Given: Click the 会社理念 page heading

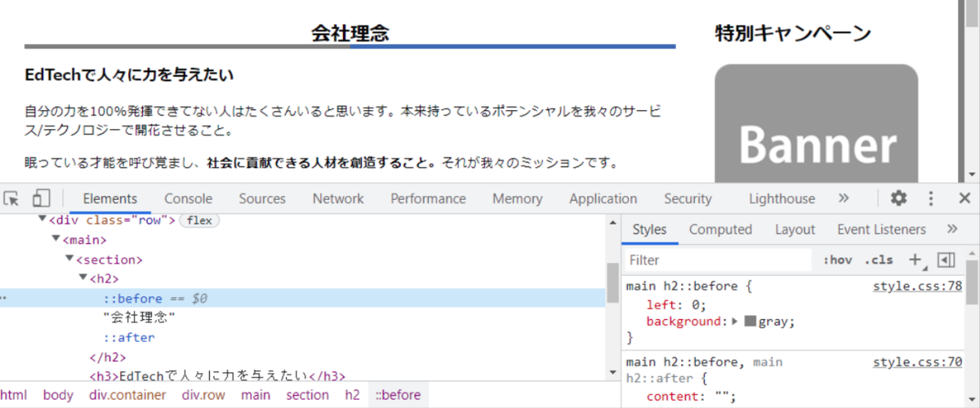Looking at the screenshot, I should coord(350,33).
